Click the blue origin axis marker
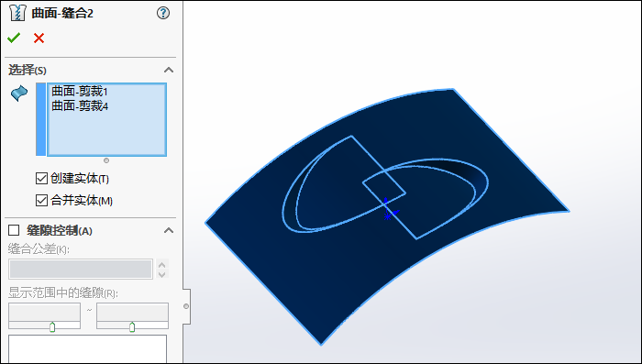642x364 pixels. [388, 211]
